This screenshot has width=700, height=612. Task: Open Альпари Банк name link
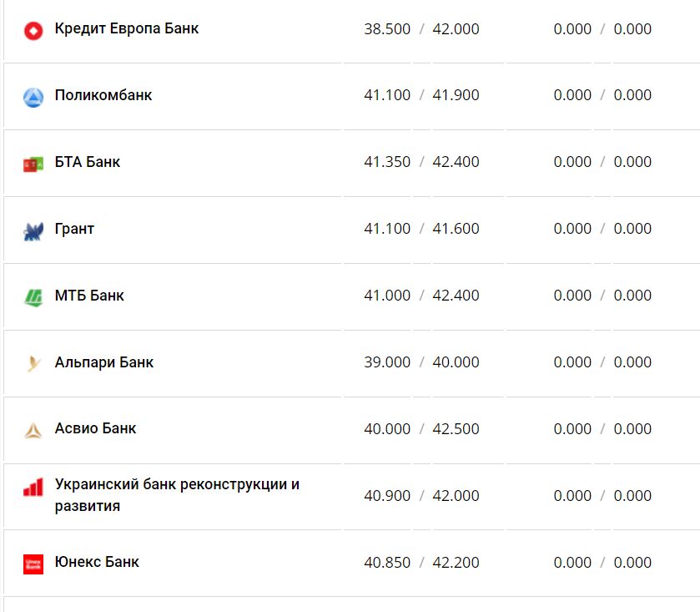[x=104, y=362]
